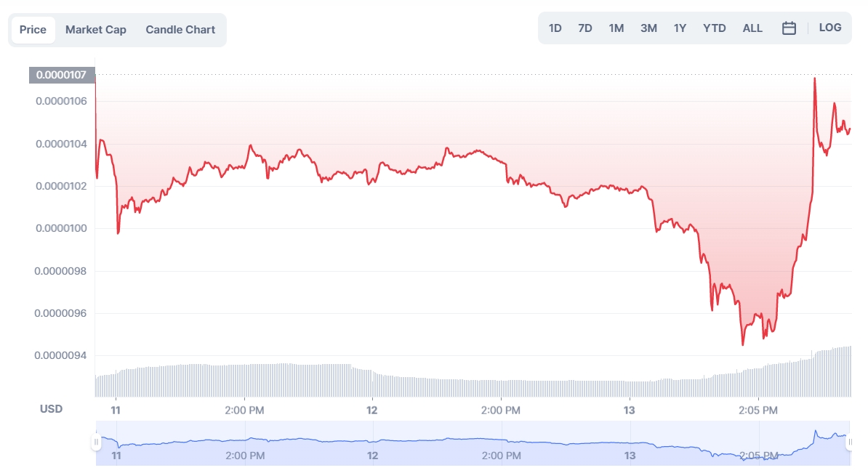Viewport: 868px width, 473px height.
Task: Click the 0.0000107 price label
Action: point(62,74)
